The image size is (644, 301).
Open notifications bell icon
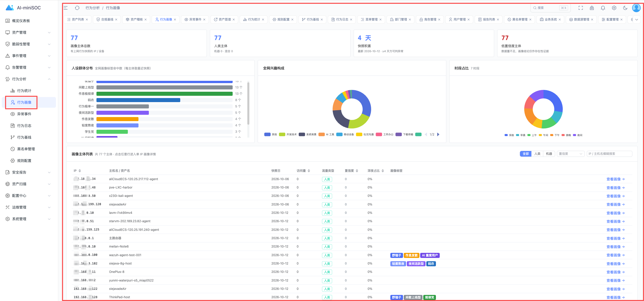coord(603,8)
